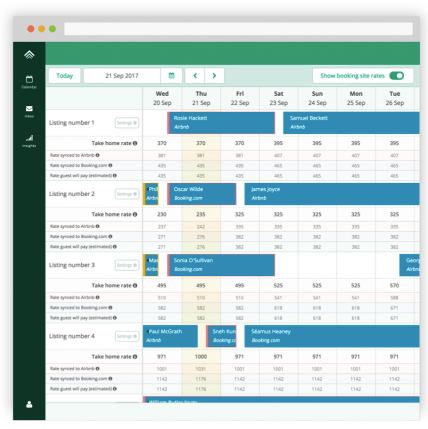
Task: Click info icon beside Listing 4 Rate guest will pay
Action: click(115, 389)
